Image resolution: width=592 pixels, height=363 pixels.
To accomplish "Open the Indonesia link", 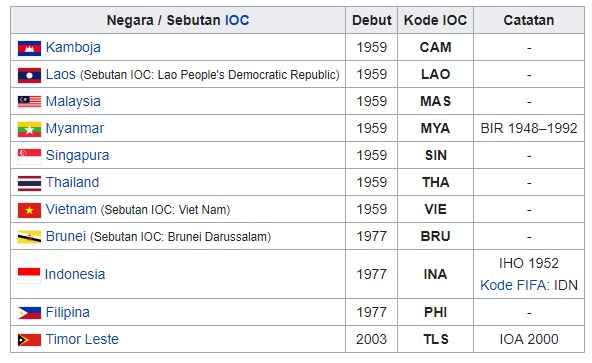I will pyautogui.click(x=75, y=274).
